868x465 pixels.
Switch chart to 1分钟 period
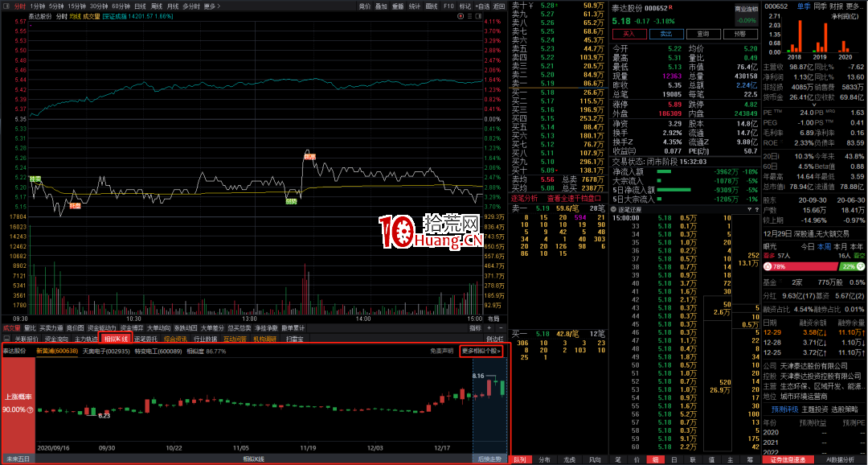(38, 6)
